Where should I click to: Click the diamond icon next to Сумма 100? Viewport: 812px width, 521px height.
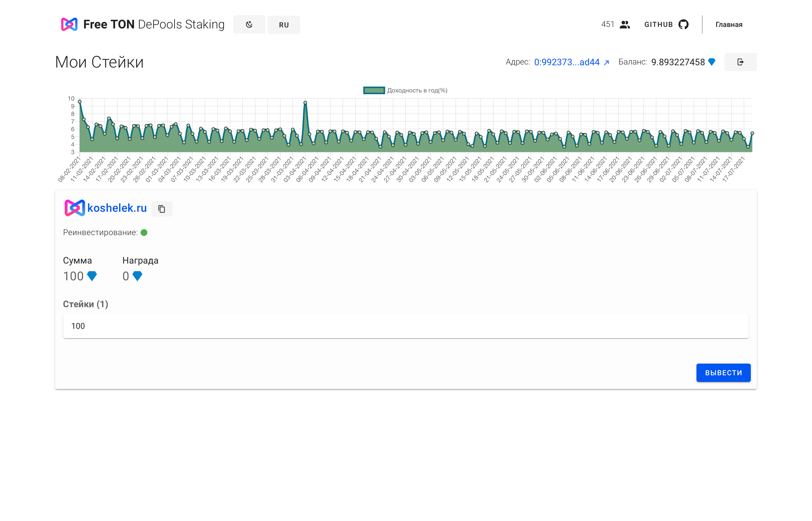tap(92, 276)
